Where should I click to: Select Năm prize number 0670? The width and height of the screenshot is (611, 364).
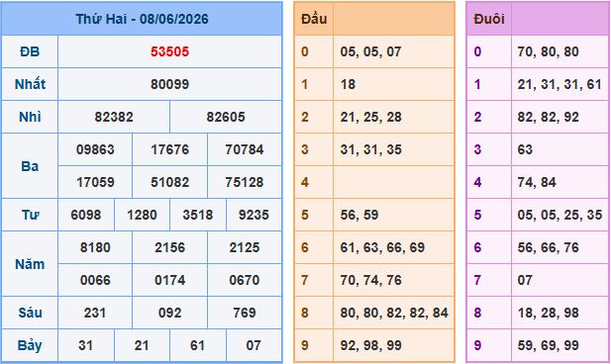(245, 280)
